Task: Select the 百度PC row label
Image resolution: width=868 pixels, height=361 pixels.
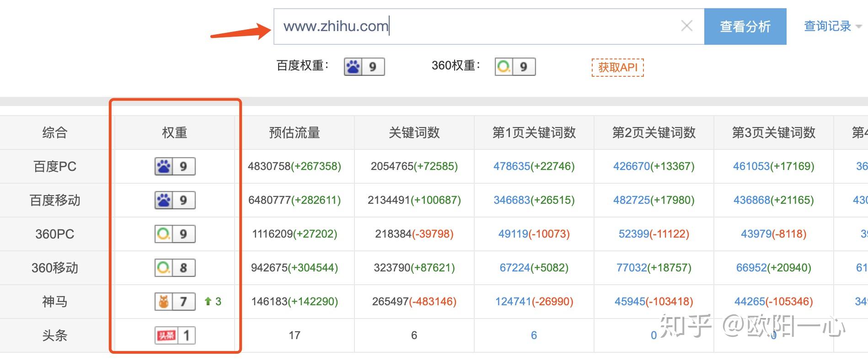Action: (x=55, y=166)
